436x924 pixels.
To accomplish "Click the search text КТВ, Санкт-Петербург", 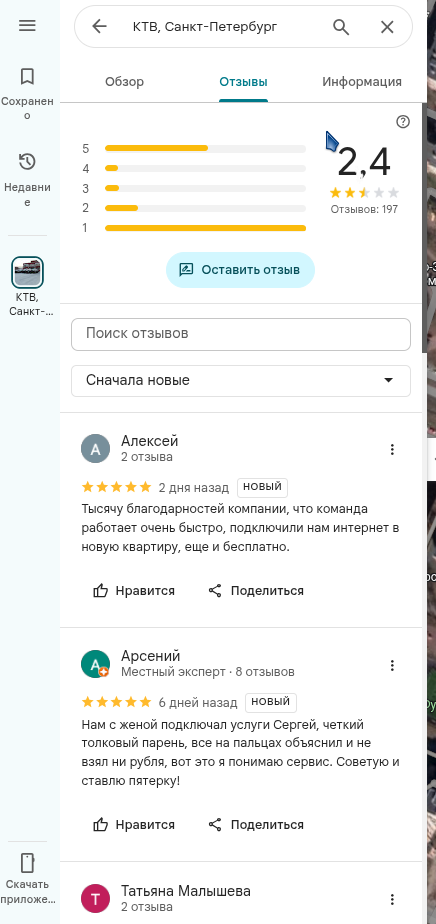I will 204,27.
